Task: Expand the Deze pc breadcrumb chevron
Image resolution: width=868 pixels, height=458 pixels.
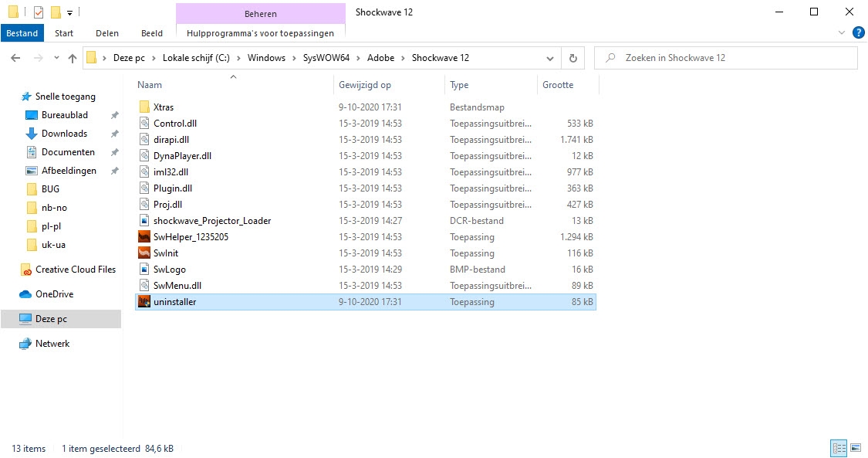Action: 154,58
